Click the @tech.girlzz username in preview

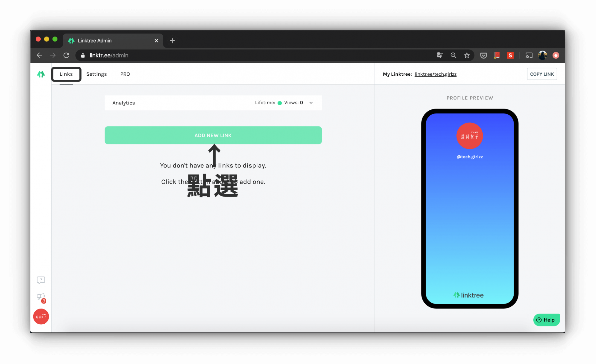coord(470,157)
